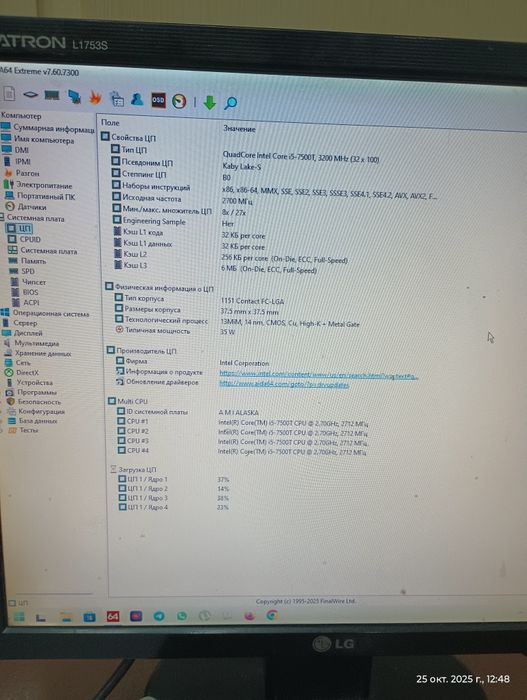The width and height of the screenshot is (527, 700).
Task: Select the Kaby Lake-S value
Action: tap(242, 167)
